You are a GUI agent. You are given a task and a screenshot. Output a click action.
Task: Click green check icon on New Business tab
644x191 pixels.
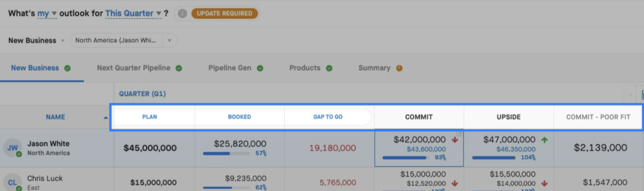pyautogui.click(x=67, y=68)
